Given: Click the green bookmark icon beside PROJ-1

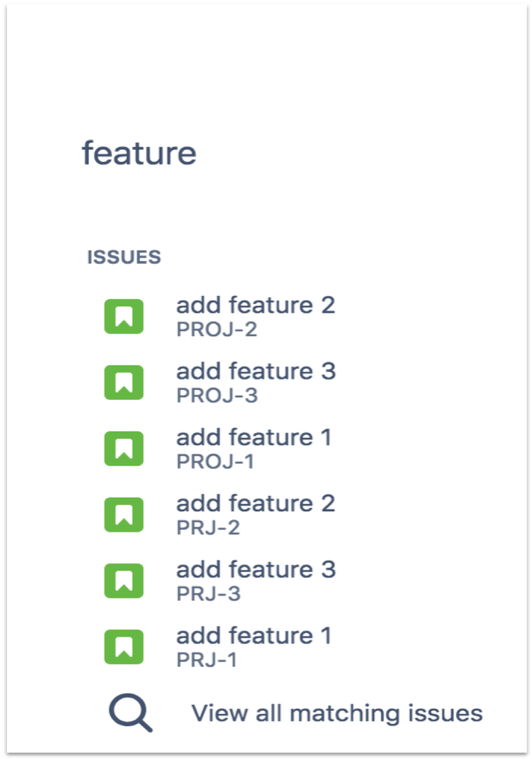Looking at the screenshot, I should (124, 448).
